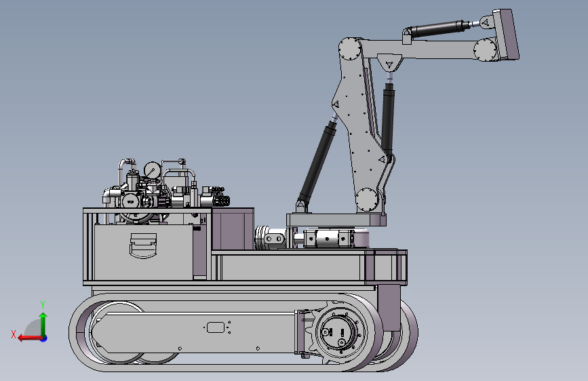The height and width of the screenshot is (381, 588).
Task: Select the oil tank handle emblem
Action: pos(143,245)
